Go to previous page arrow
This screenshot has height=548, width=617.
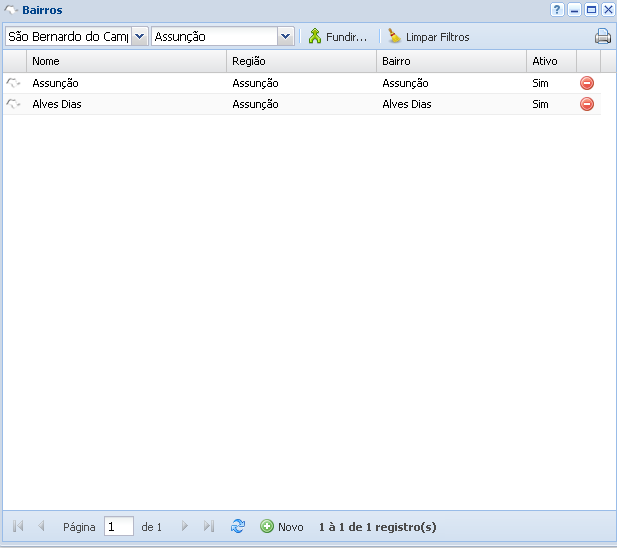click(x=41, y=526)
